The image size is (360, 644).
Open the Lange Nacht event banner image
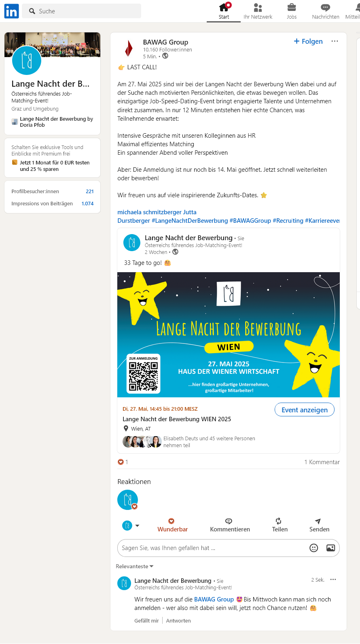(x=229, y=335)
